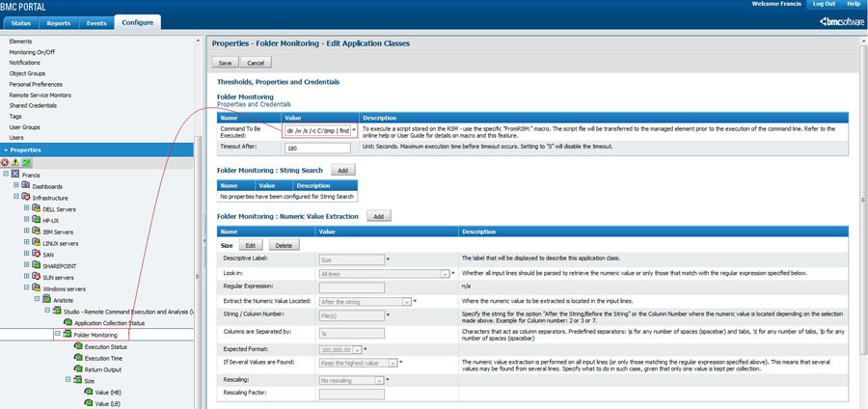Click the Execution Status parameter icon
Image resolution: width=868 pixels, height=409 pixels.
(x=77, y=345)
